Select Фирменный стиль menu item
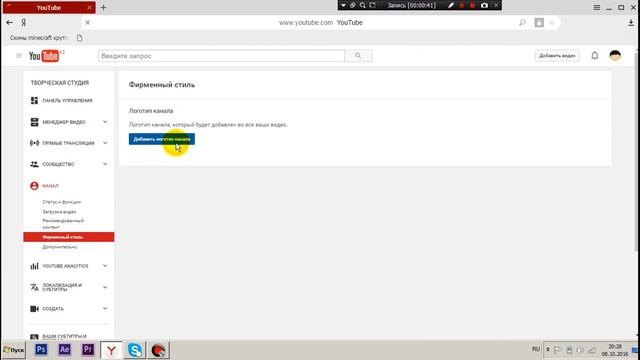Viewport: 640px width, 360px height. click(x=69, y=237)
